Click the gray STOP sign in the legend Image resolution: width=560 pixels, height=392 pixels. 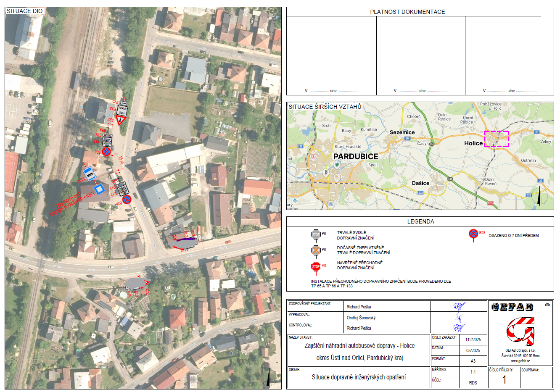pos(316,234)
